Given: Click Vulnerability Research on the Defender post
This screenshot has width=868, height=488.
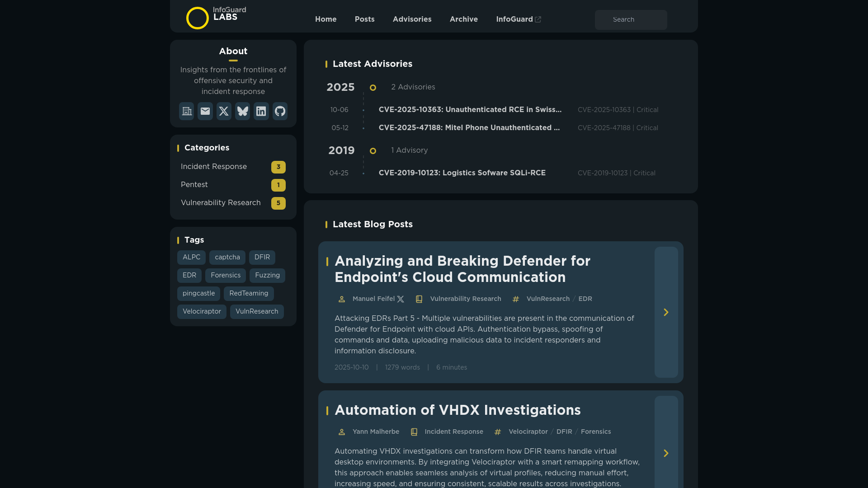Looking at the screenshot, I should coord(465,299).
